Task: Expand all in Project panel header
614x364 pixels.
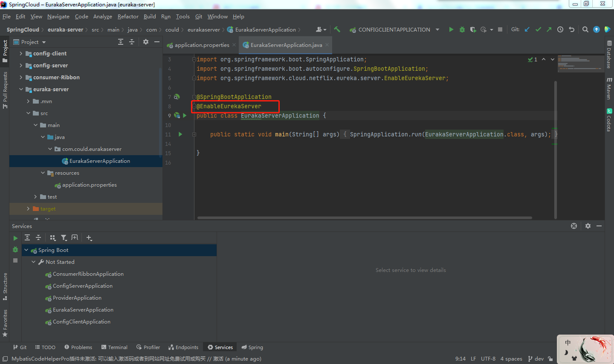Action: [x=121, y=42]
